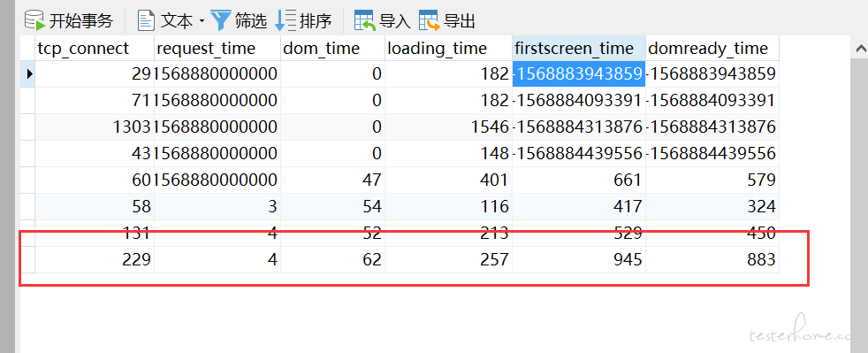
Task: Click tcp_connect cell with value 58
Action: pos(95,207)
